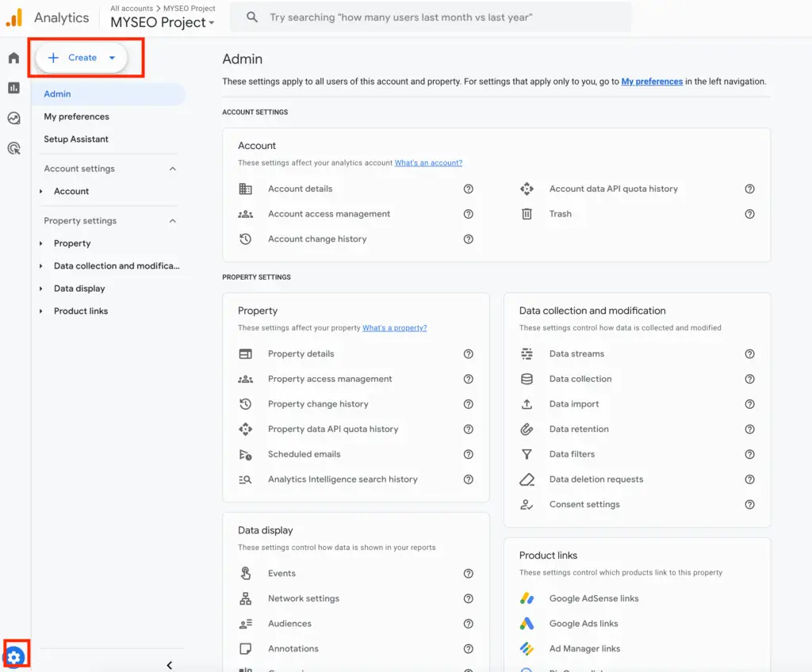Open Data streams via its icon
Viewport: 812px width, 672px height.
tap(528, 353)
